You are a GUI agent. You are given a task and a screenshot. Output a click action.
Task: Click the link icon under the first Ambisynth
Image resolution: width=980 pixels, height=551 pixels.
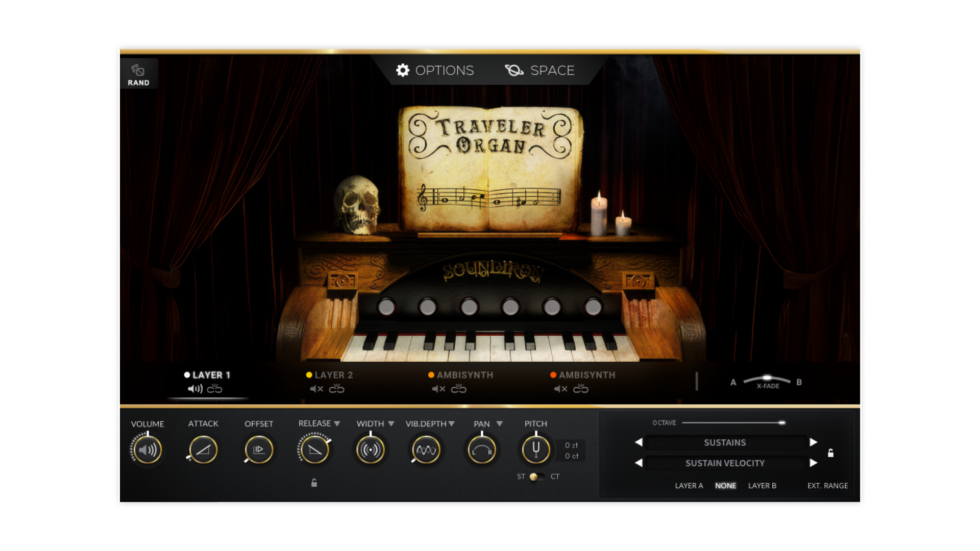pyautogui.click(x=460, y=389)
